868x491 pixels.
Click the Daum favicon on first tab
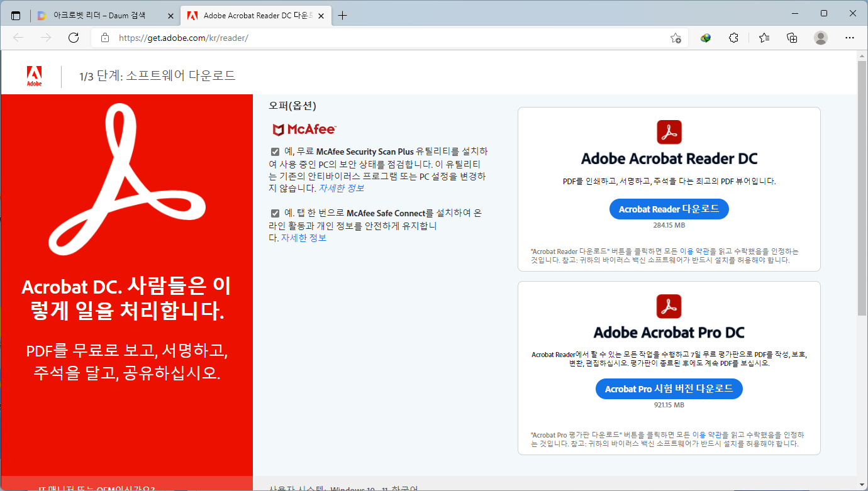coord(42,16)
